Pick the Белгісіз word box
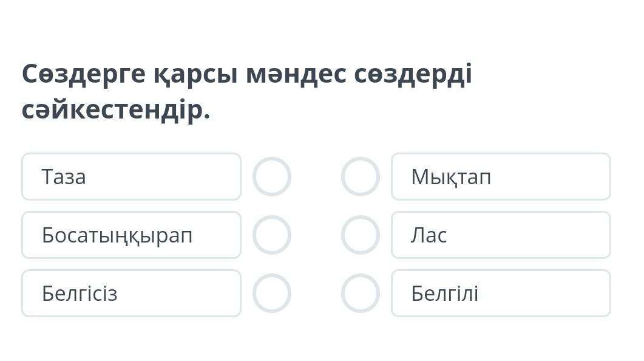644x361 pixels. tap(131, 294)
